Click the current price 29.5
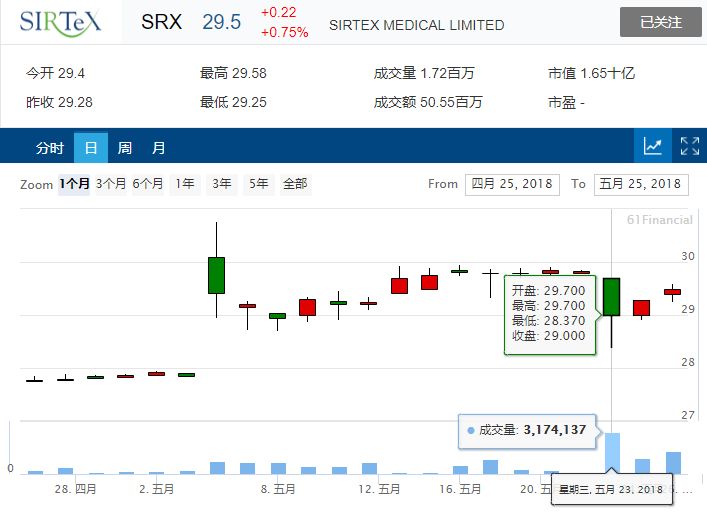The height and width of the screenshot is (516, 707). point(221,22)
